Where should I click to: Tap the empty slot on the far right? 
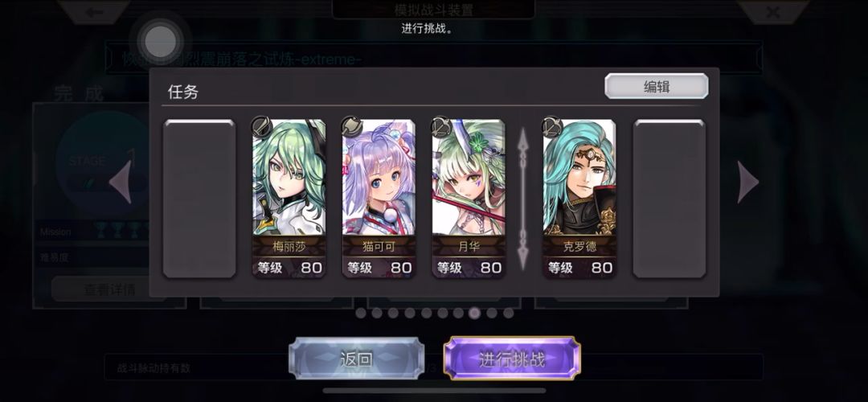click(x=669, y=199)
